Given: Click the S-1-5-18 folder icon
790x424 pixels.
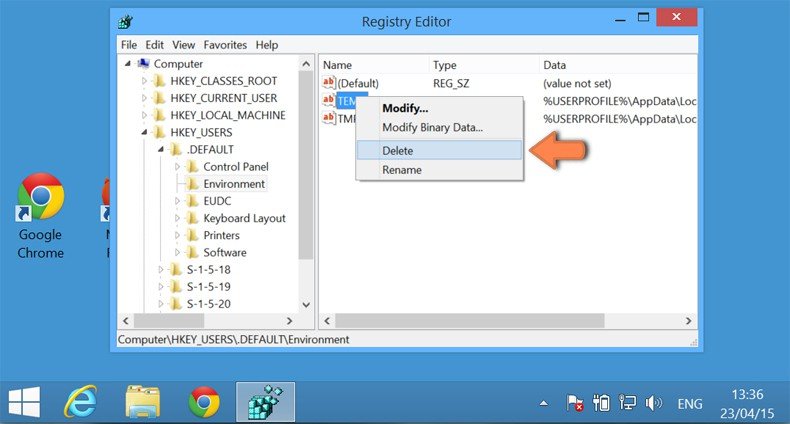Looking at the screenshot, I should 176,269.
